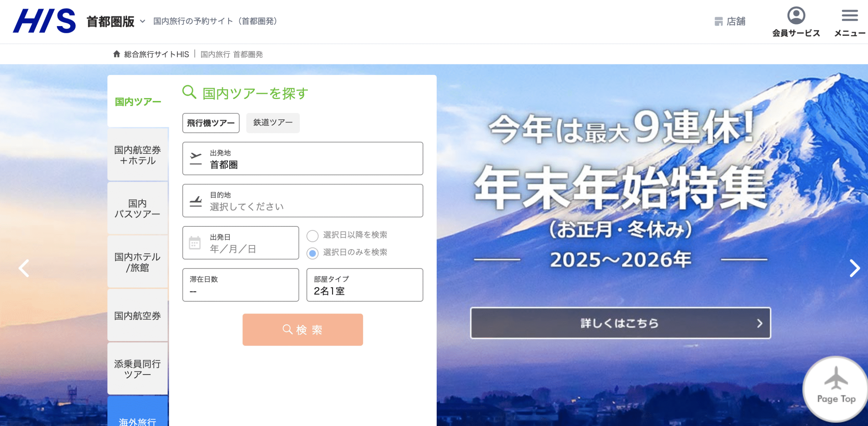Click the Page Top airplane button
Screen dimensions: 868x426
click(x=836, y=388)
